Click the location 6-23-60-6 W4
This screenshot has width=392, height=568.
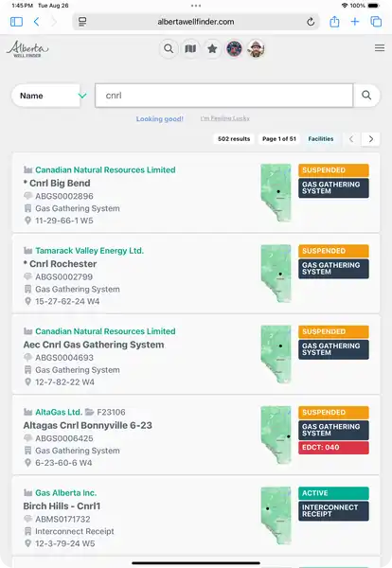click(63, 463)
